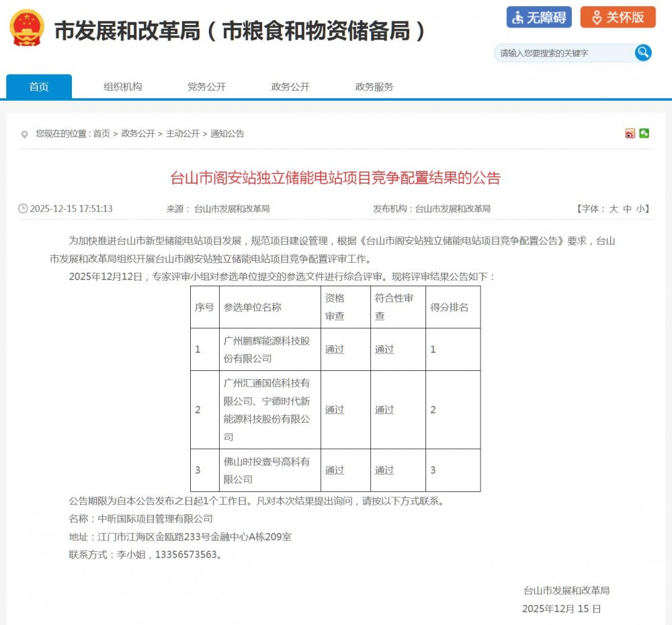Follow the 主动公开 breadcrumb link
This screenshot has width=672, height=625.
pyautogui.click(x=183, y=134)
